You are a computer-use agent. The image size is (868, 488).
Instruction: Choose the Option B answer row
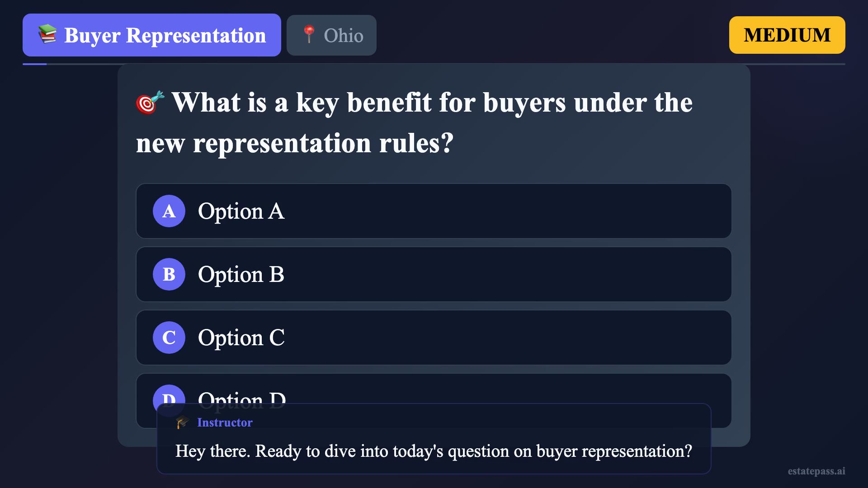(x=433, y=274)
